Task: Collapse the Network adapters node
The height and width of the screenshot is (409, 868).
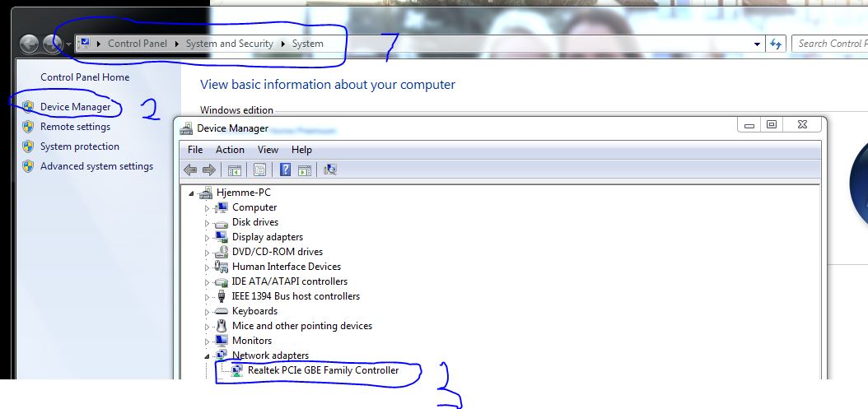Action: pyautogui.click(x=207, y=356)
